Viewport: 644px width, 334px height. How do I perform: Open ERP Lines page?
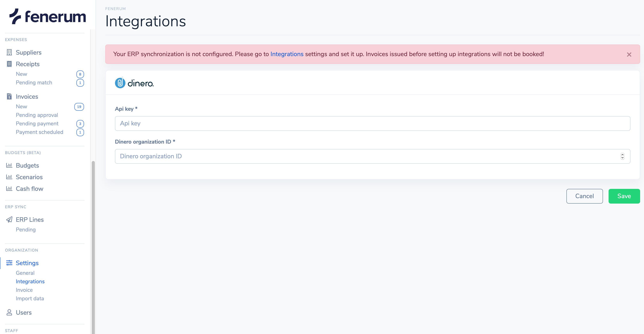[x=29, y=219]
